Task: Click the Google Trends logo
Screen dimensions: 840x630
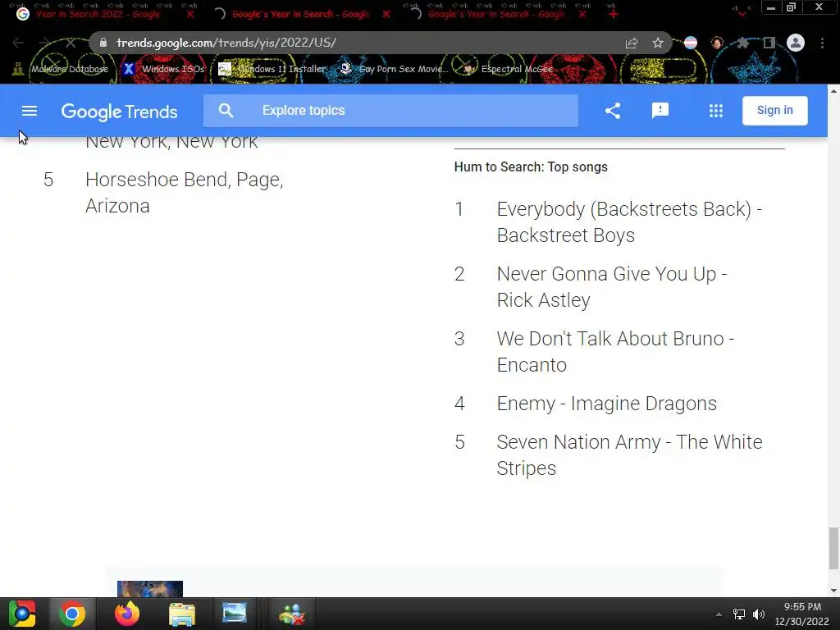Action: [120, 112]
